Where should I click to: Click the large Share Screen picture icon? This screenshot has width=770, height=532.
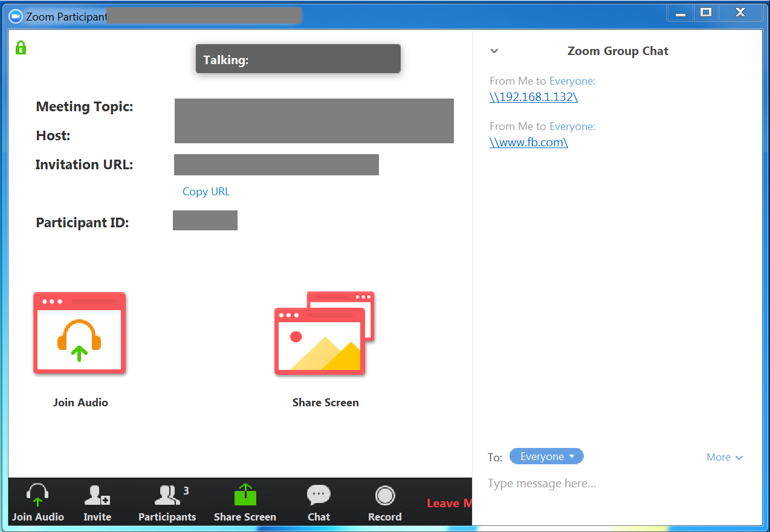325,333
